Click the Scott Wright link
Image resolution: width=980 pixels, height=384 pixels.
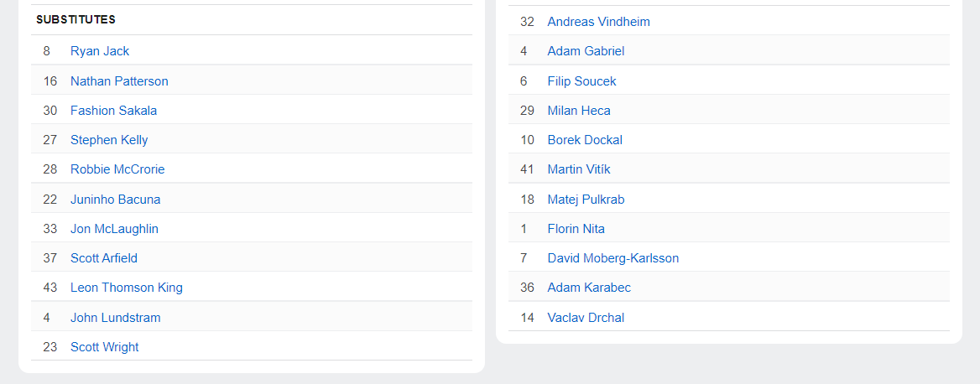tap(104, 347)
